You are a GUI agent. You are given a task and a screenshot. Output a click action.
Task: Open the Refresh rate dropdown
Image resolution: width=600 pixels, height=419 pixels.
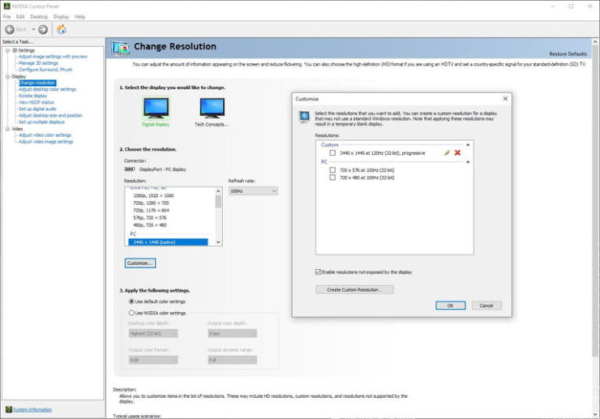(253, 191)
